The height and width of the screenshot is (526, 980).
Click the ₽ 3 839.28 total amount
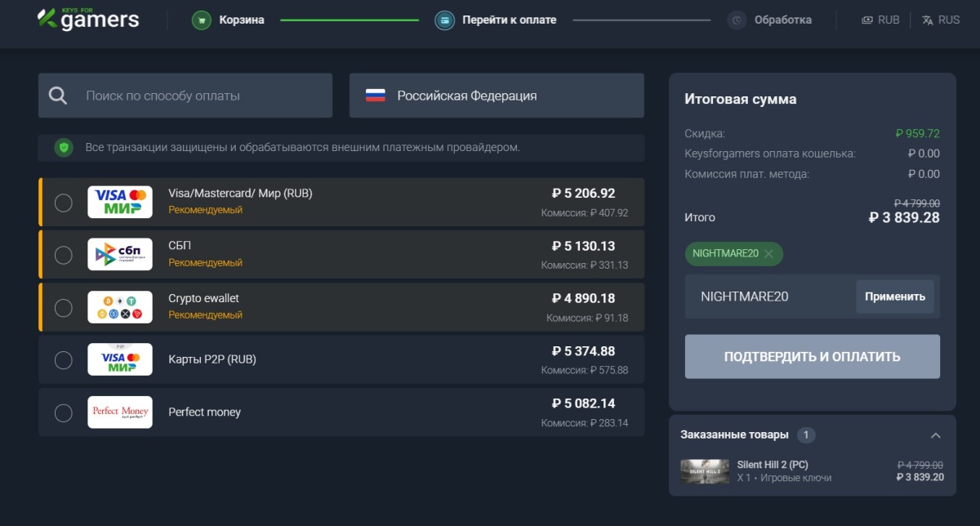[x=904, y=218]
